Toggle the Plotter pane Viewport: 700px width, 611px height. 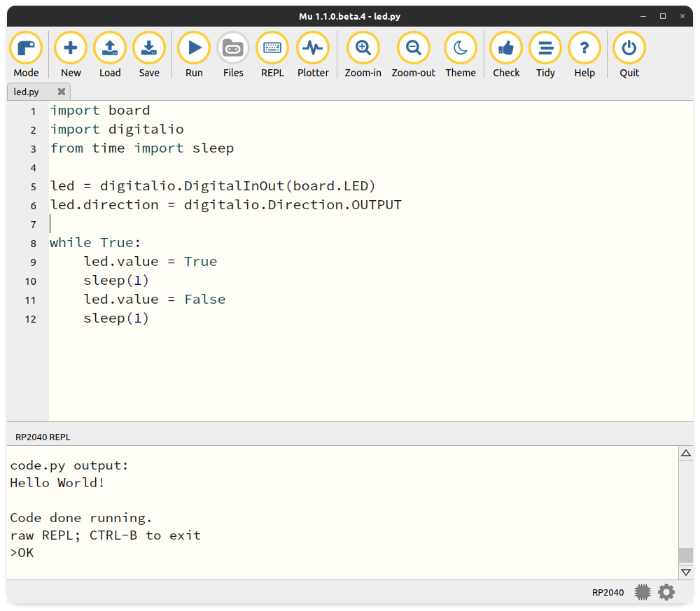click(x=313, y=49)
